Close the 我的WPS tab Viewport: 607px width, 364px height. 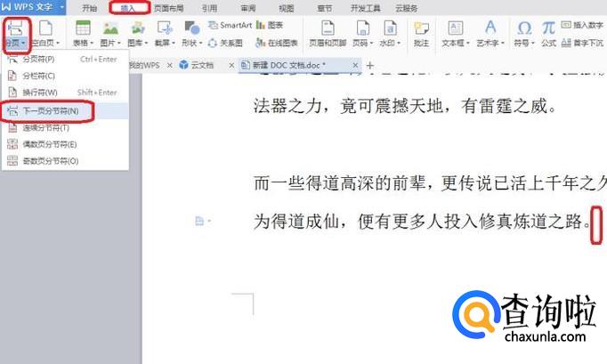[x=170, y=66]
